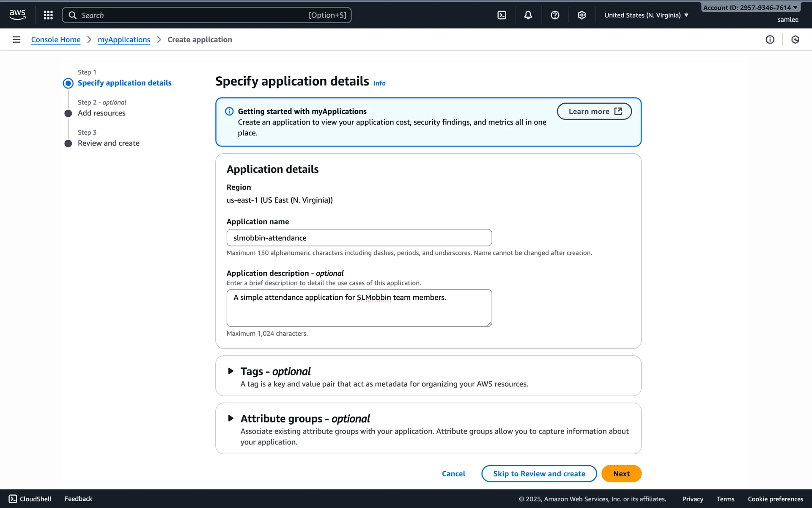Open the settings gear icon
The height and width of the screenshot is (508, 812).
[x=582, y=15]
